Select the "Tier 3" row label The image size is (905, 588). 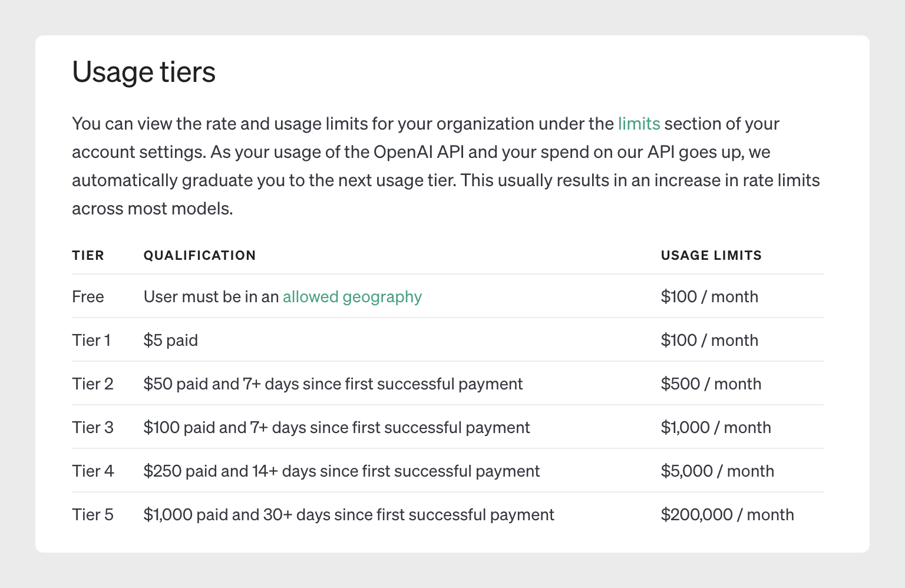point(93,427)
